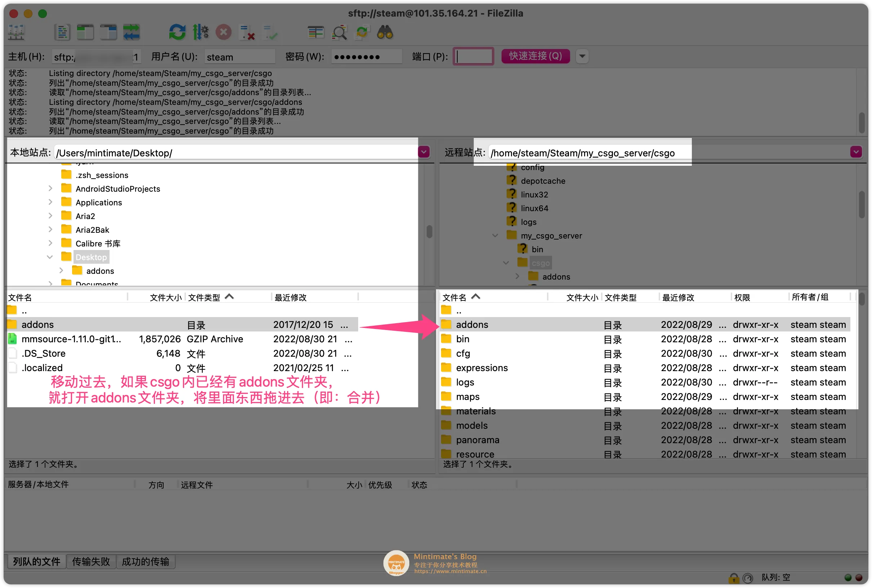Open filename filters magnifier icon
The height and width of the screenshot is (588, 872).
point(339,33)
